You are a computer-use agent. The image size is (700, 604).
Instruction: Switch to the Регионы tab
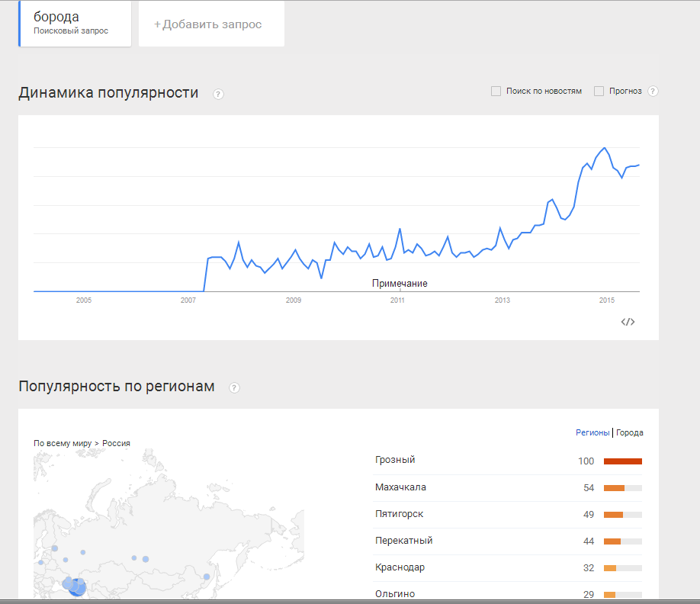(x=592, y=432)
